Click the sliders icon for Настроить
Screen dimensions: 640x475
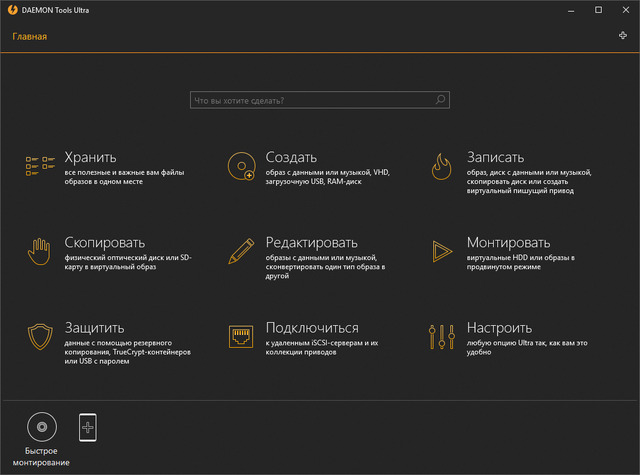[442, 336]
